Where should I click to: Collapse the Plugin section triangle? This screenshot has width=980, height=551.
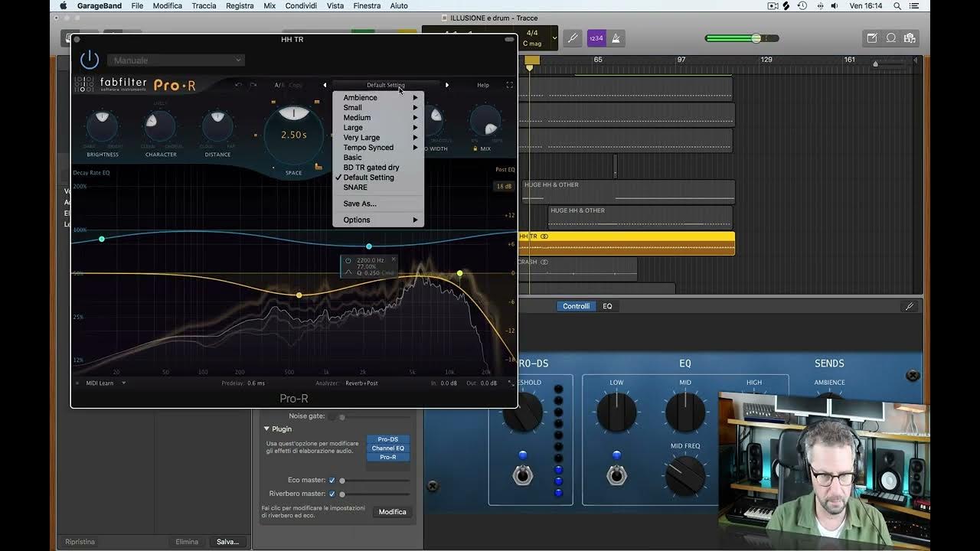(x=266, y=429)
